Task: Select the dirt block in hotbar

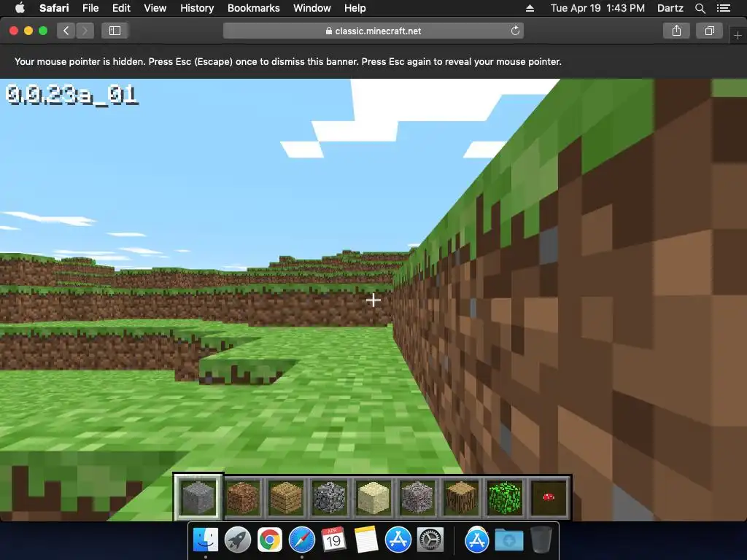Action: (x=242, y=497)
